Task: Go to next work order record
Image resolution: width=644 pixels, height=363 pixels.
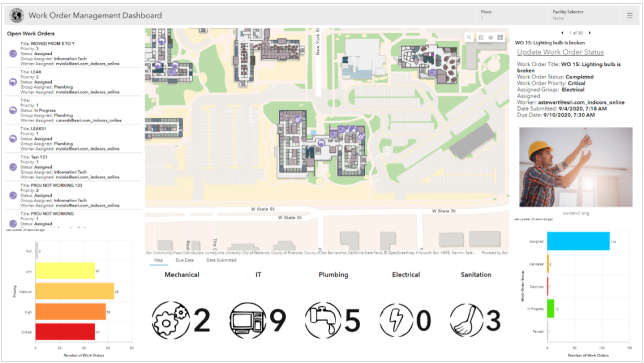Action: (x=590, y=33)
